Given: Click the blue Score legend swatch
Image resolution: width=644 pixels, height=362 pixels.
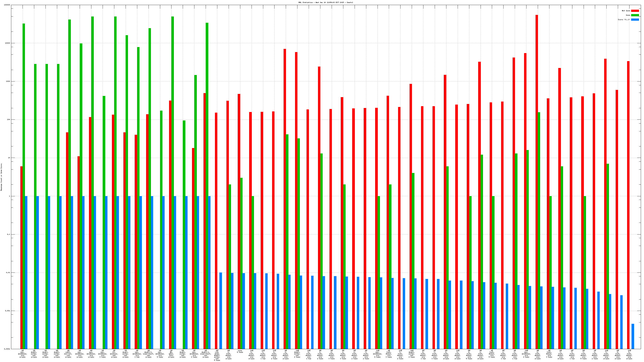Looking at the screenshot, I should (635, 20).
